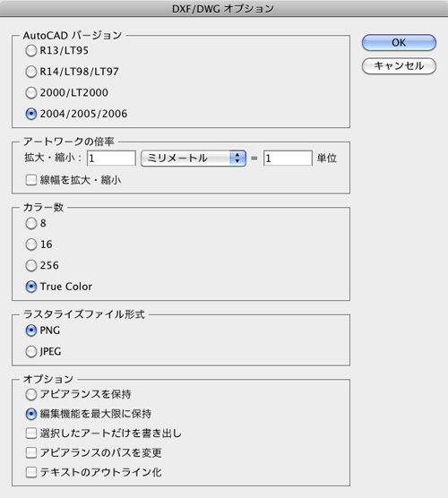Click the 拡大・縮小 scale input field

click(111, 159)
